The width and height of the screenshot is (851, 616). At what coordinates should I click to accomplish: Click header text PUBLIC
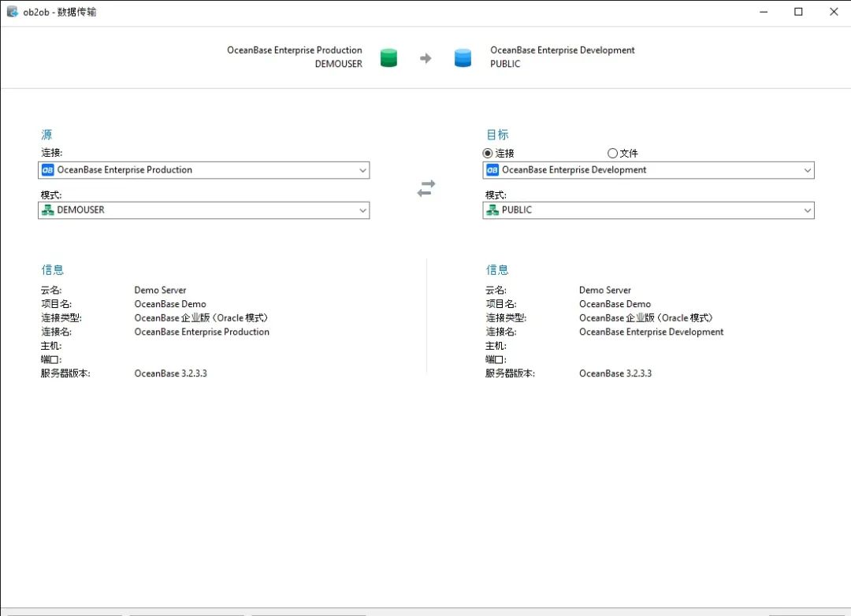[505, 64]
